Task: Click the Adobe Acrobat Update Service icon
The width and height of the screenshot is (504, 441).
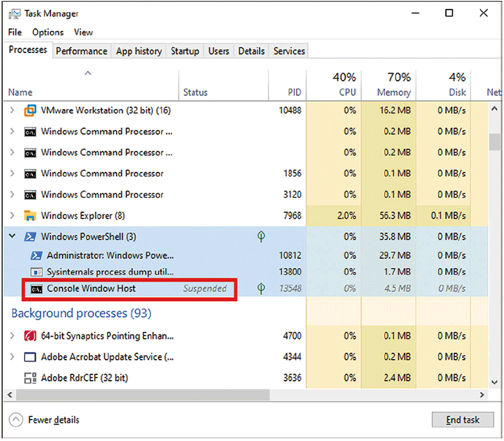Action: [x=30, y=357]
